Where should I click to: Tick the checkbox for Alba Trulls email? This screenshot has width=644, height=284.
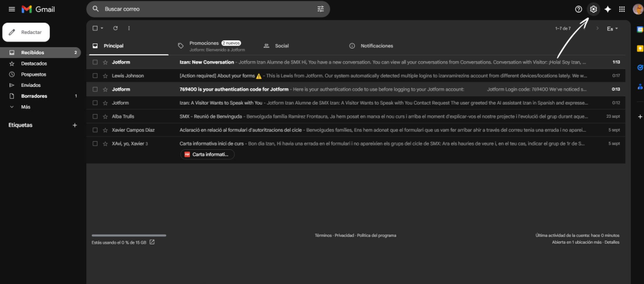95,116
